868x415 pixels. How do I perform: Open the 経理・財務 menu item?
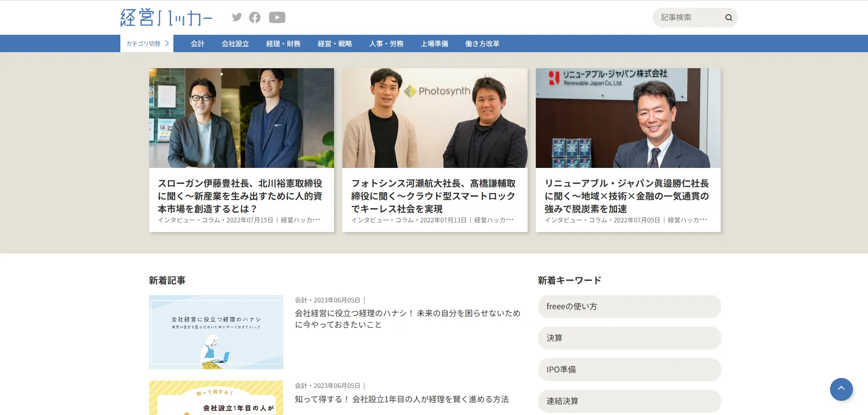tap(283, 43)
